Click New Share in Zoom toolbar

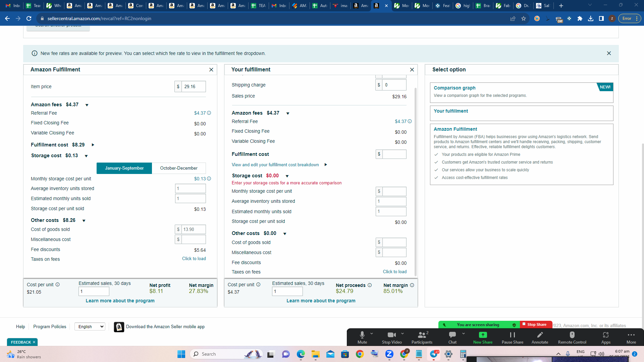point(483,338)
